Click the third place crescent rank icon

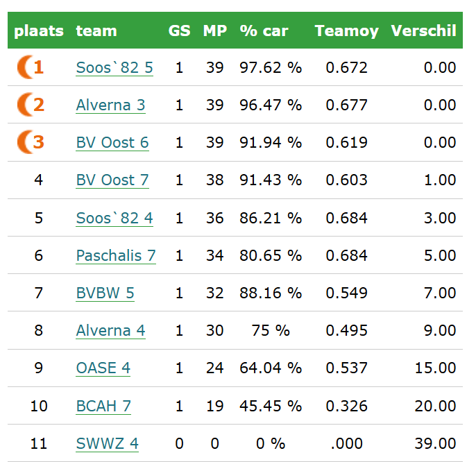click(x=24, y=142)
